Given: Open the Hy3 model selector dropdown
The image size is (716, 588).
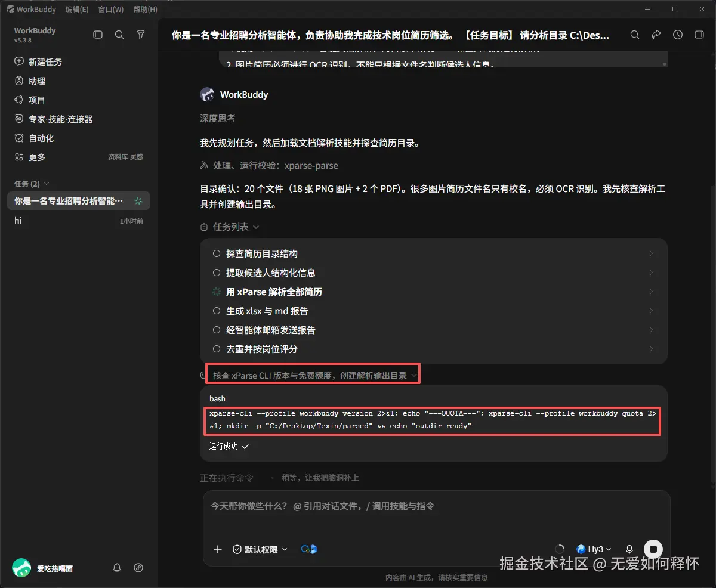Looking at the screenshot, I should click(x=594, y=549).
